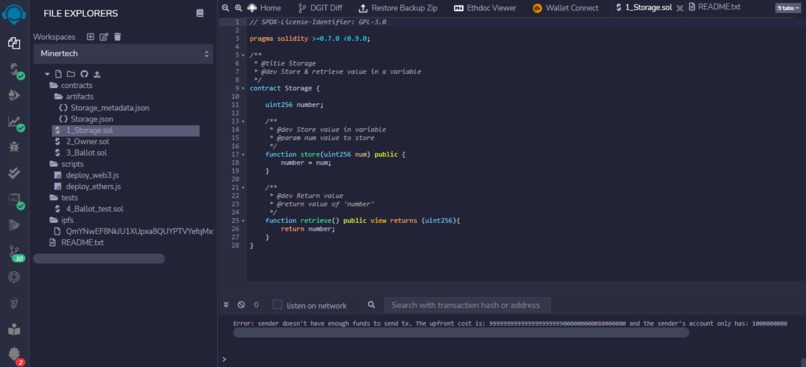The width and height of the screenshot is (806, 367).
Task: Click the terminal horizontal scrollbar
Action: pyautogui.click(x=461, y=333)
